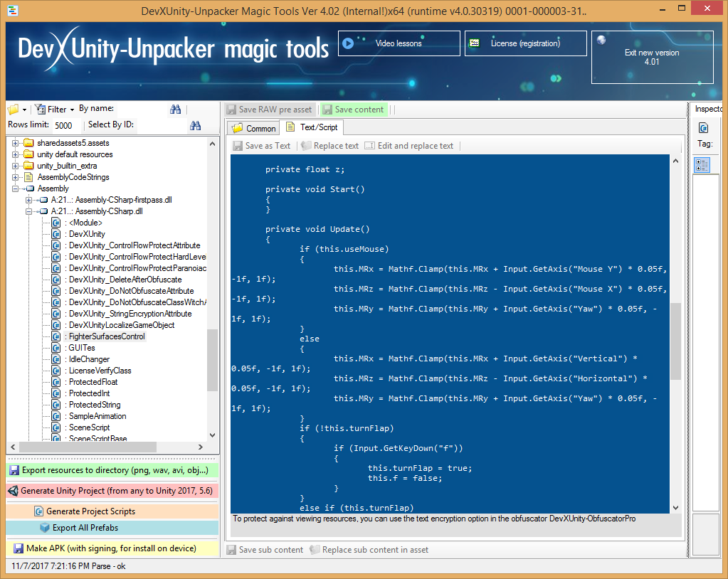Select DevXUnity_StringEncryptionAttribute class
The width and height of the screenshot is (728, 579).
[x=130, y=314]
